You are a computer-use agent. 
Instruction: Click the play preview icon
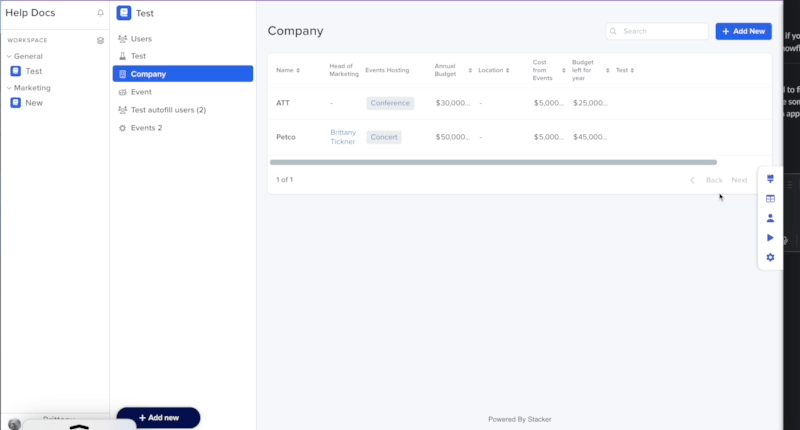coord(770,237)
